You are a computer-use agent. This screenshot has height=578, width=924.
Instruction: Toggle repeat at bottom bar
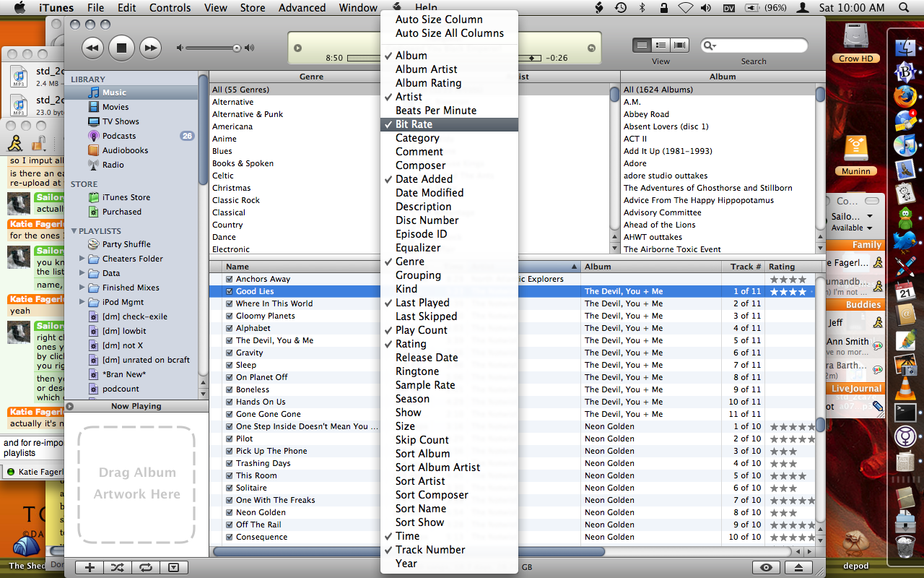click(145, 568)
